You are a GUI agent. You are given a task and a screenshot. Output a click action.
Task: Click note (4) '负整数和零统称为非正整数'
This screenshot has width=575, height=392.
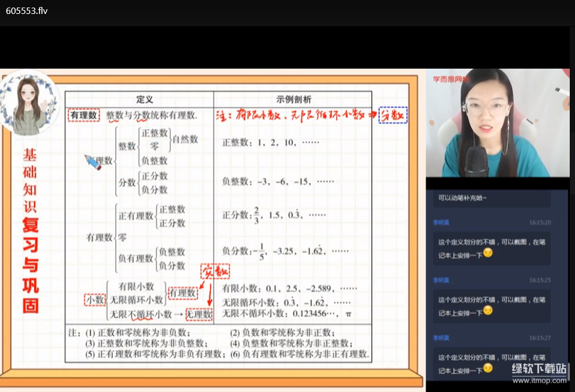point(292,344)
